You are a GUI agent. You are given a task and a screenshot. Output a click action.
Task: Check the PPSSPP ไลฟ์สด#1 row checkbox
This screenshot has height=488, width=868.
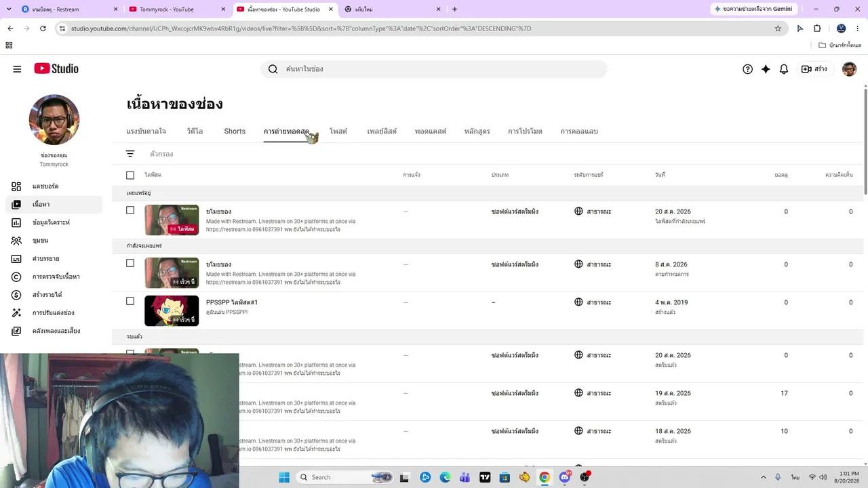(x=130, y=301)
